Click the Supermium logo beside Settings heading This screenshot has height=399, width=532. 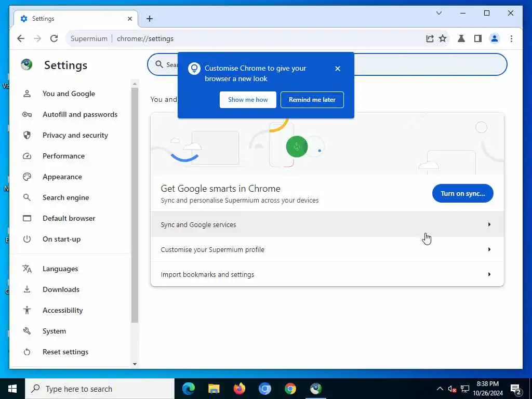coord(26,64)
